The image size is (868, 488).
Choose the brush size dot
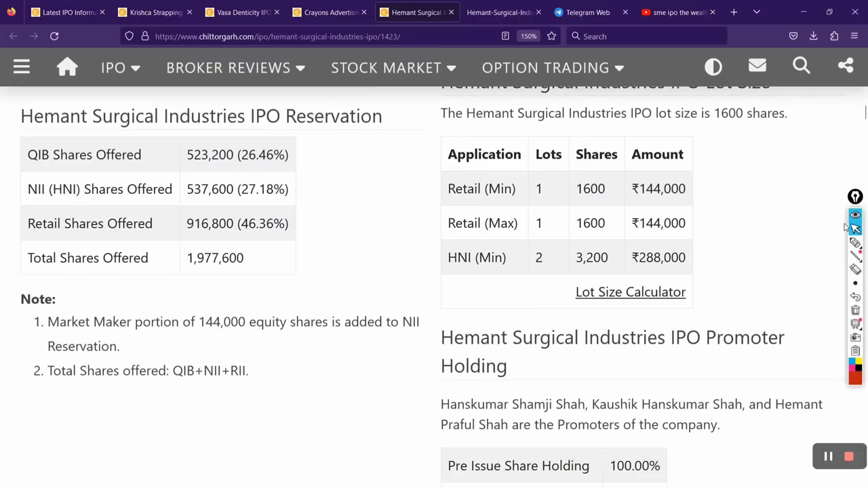tap(855, 283)
